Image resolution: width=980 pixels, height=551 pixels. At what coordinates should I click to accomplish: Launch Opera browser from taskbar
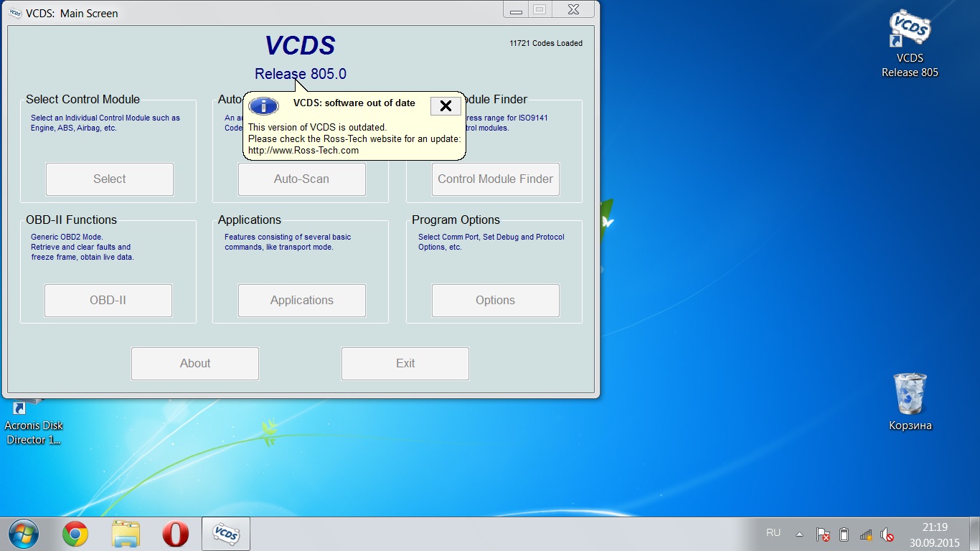coord(176,534)
